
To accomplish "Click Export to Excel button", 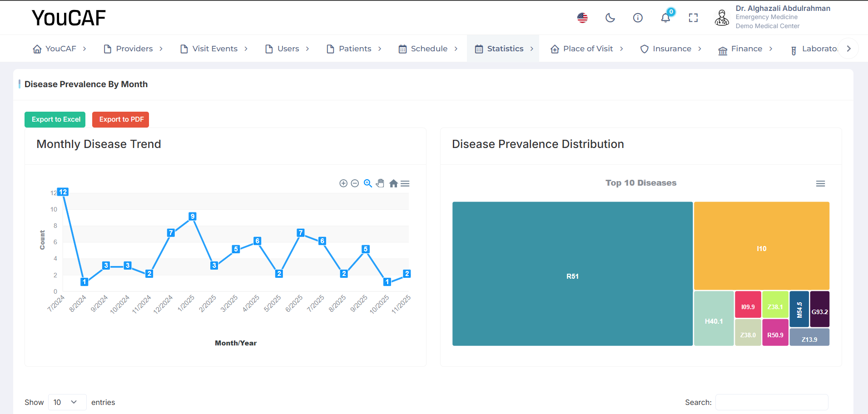I will 55,119.
